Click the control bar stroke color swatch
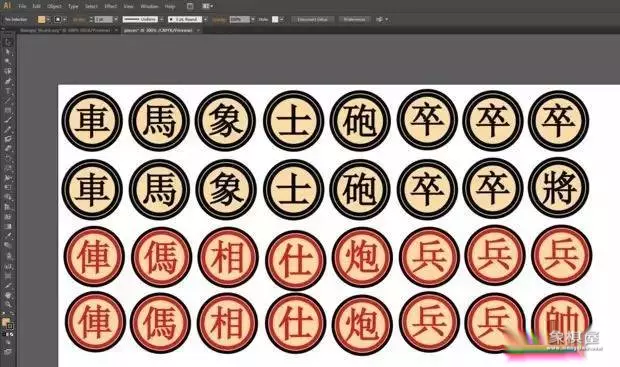 point(58,19)
